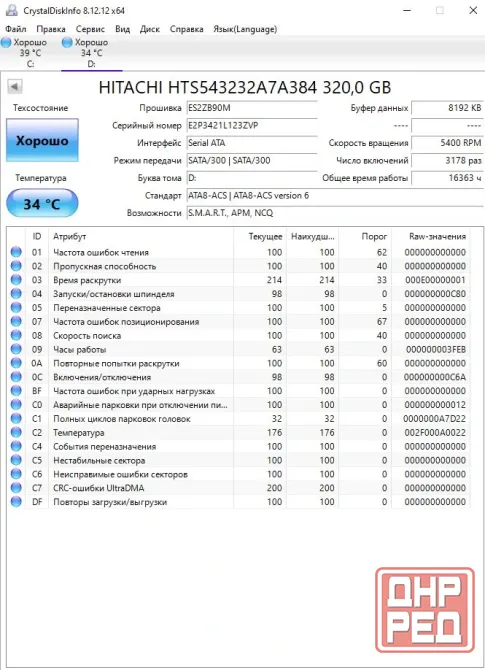Click status icon for CRC-ошибки UltraDMA

tap(16, 488)
